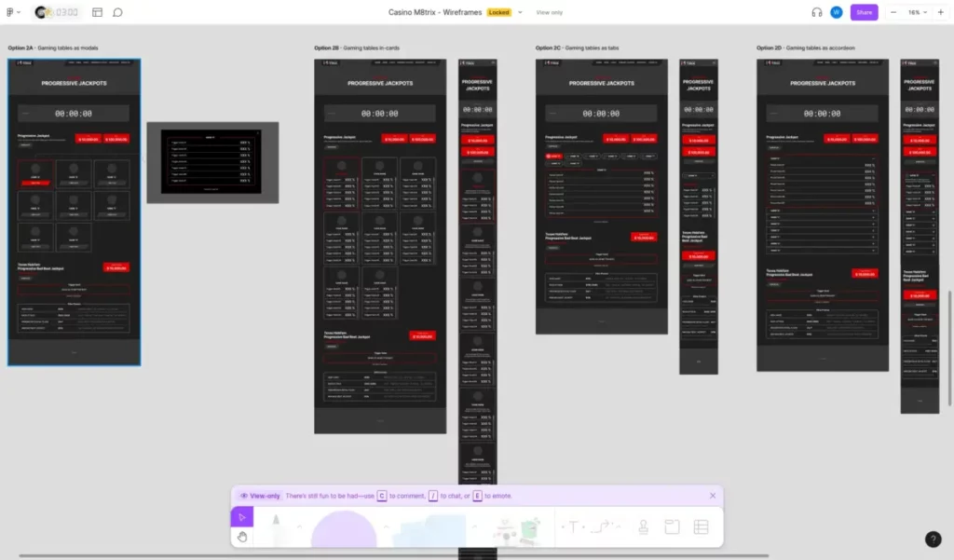Open the 16% zoom level dropdown

click(x=915, y=12)
